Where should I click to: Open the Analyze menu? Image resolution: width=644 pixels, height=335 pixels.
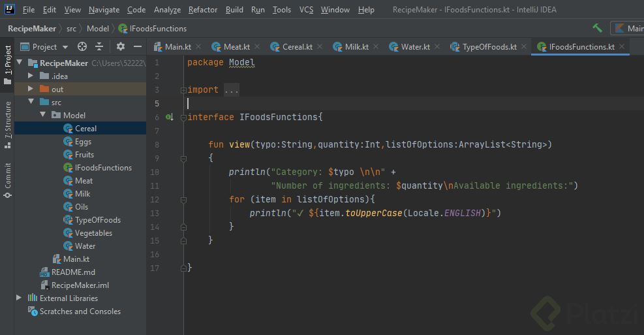167,9
